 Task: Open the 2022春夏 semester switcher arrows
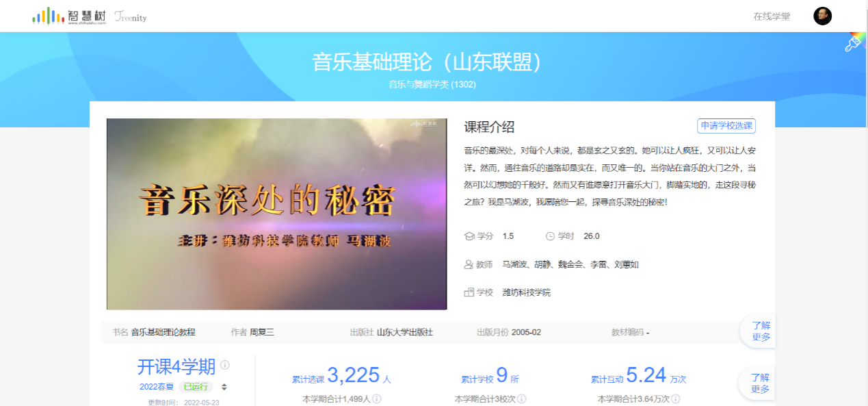click(224, 387)
